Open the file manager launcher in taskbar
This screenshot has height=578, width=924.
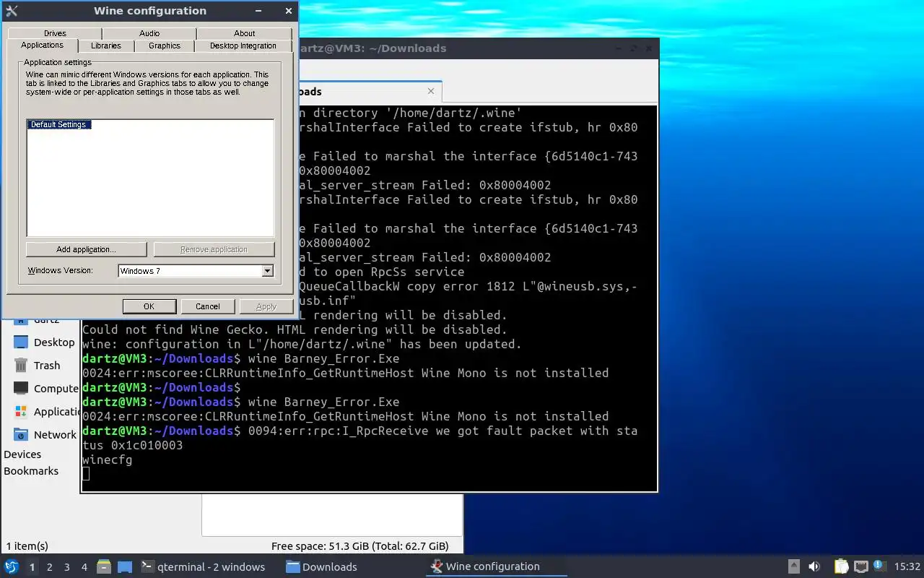point(104,566)
